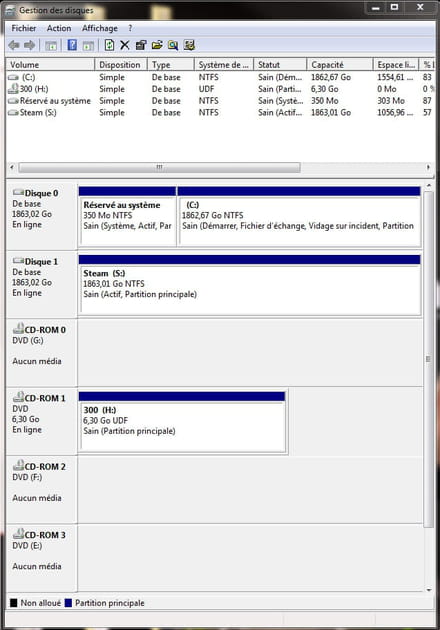Click the Help question mark toolbar icon
Image resolution: width=440 pixels, height=630 pixels.
(x=72, y=45)
